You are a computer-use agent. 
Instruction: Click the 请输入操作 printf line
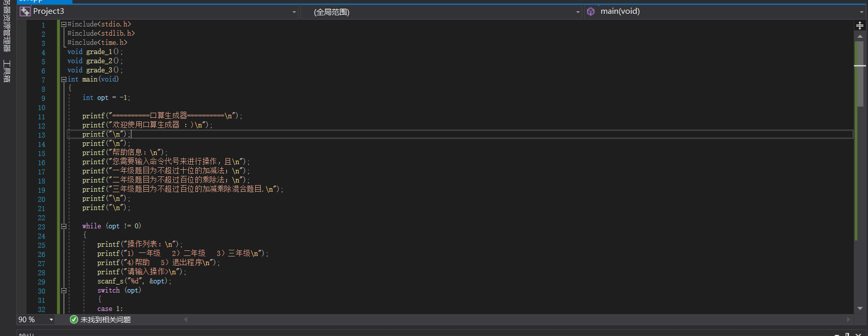point(142,272)
